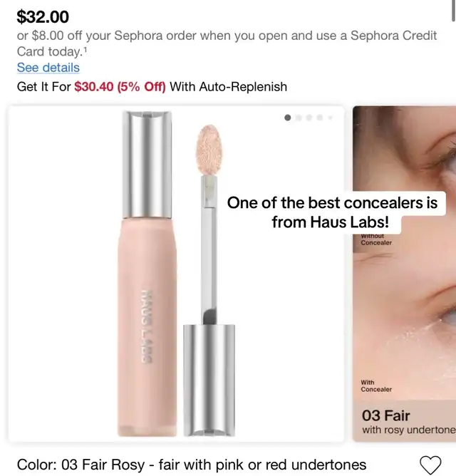The image size is (456, 476).
Task: Jump to the second carousel dot
Action: 299,118
